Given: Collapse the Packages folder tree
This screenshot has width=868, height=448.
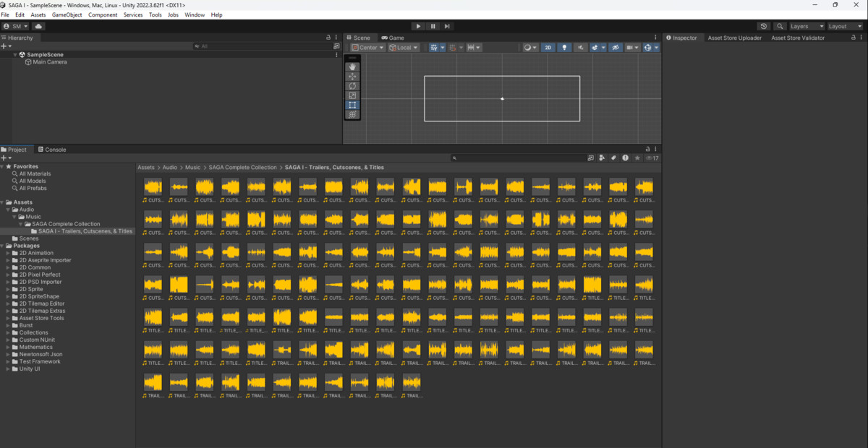Looking at the screenshot, I should (3, 246).
